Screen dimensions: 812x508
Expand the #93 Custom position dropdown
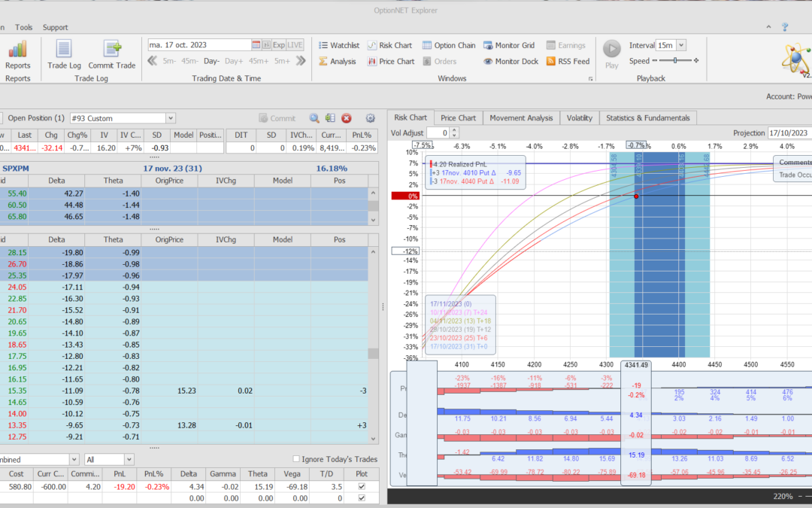coord(171,118)
